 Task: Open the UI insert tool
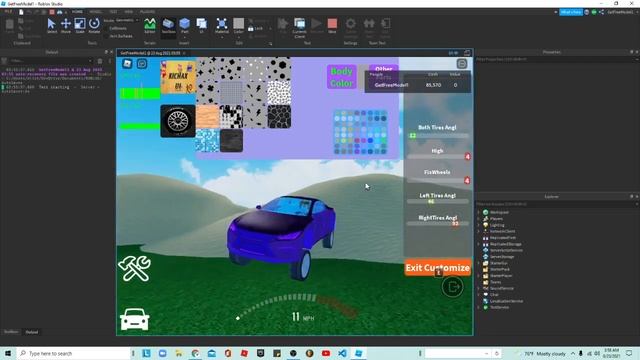point(201,25)
